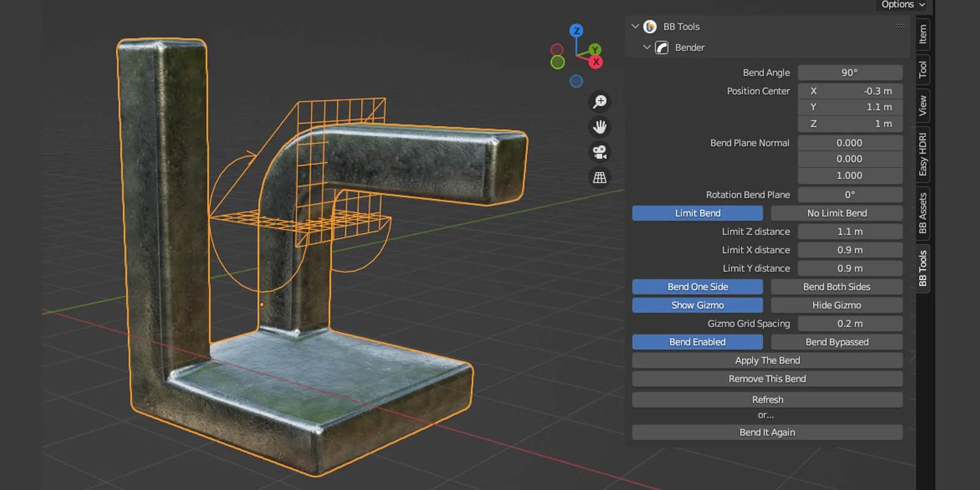The height and width of the screenshot is (490, 980).
Task: Select the Hide Gizmo option
Action: pyautogui.click(x=836, y=305)
